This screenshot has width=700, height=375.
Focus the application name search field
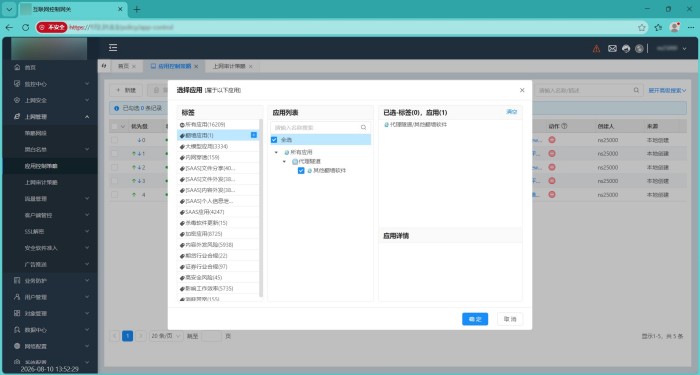(x=320, y=128)
